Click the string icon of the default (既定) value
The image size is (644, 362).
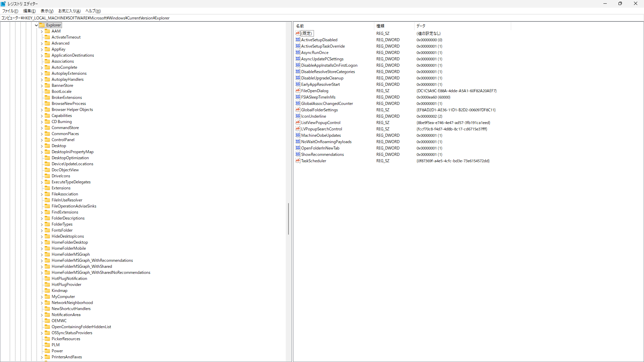(x=298, y=33)
